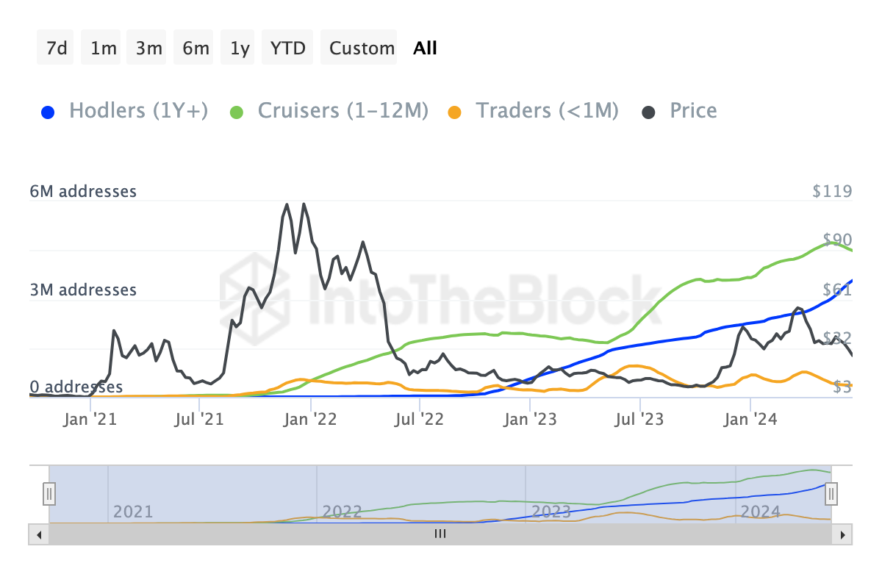The height and width of the screenshot is (588, 882).
Task: Select the 7d time range button
Action: click(x=57, y=49)
